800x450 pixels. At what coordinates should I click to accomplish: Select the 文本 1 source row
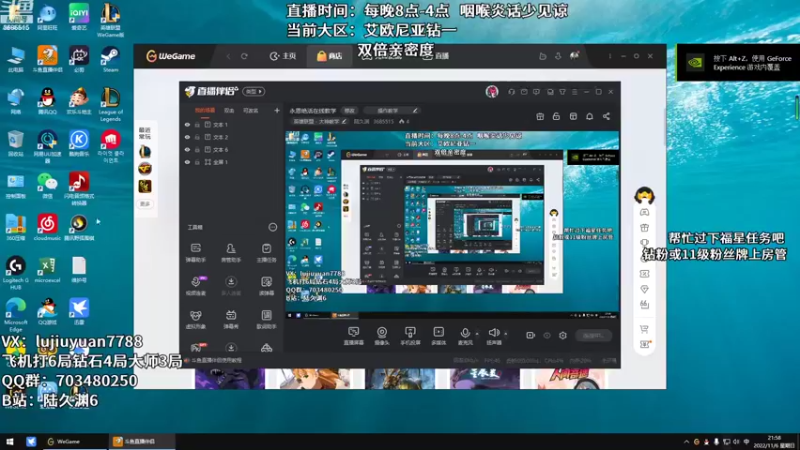coord(232,124)
